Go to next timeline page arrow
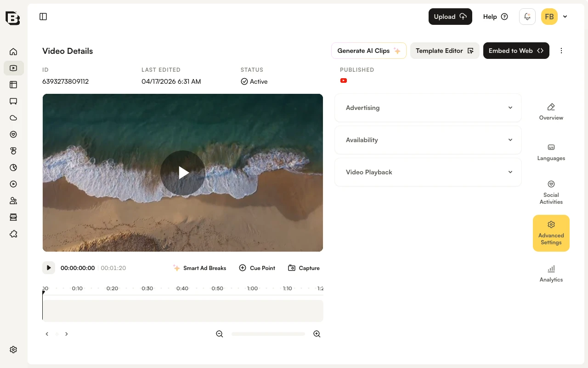Screen dimensions: 588x368 67,334
